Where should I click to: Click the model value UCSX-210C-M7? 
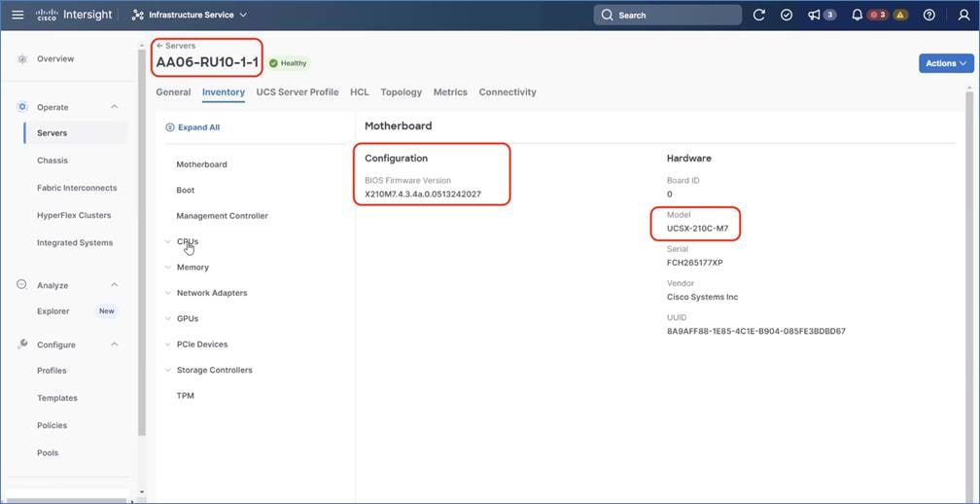click(x=697, y=229)
